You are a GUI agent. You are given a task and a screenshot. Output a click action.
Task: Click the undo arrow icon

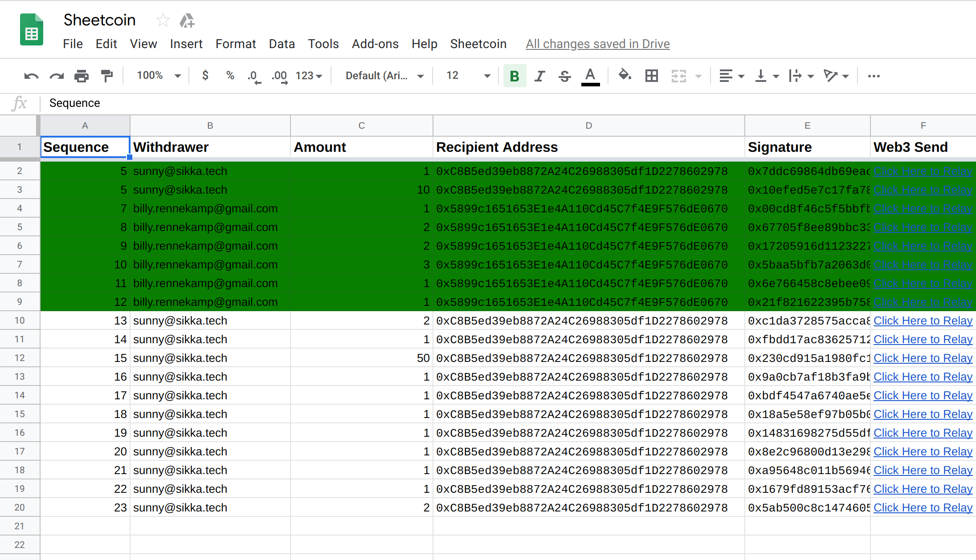click(x=31, y=76)
